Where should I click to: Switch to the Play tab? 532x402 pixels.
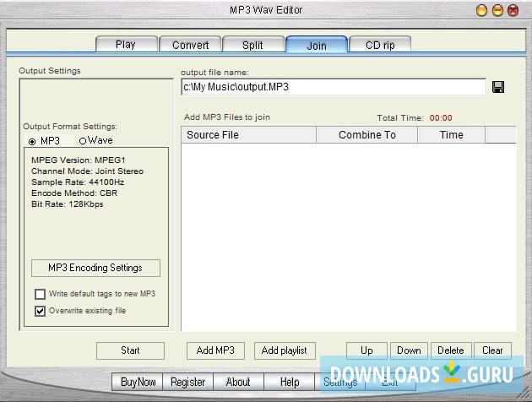tap(127, 44)
